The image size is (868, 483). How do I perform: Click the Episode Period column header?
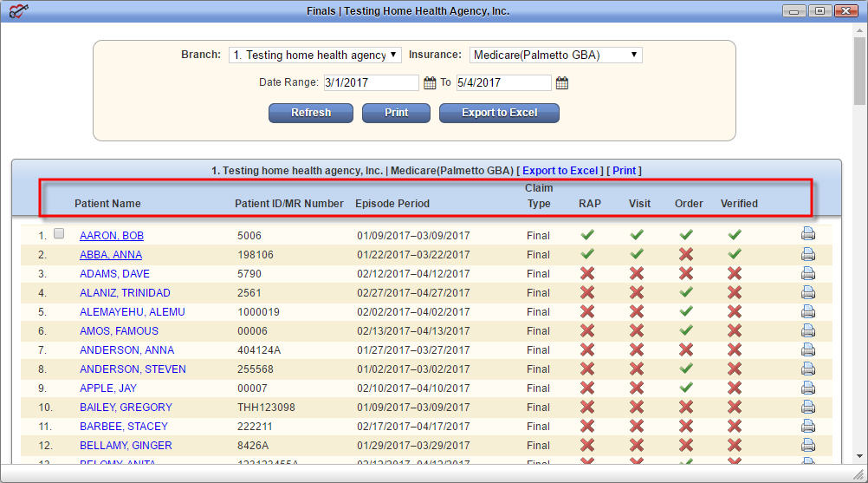click(392, 203)
